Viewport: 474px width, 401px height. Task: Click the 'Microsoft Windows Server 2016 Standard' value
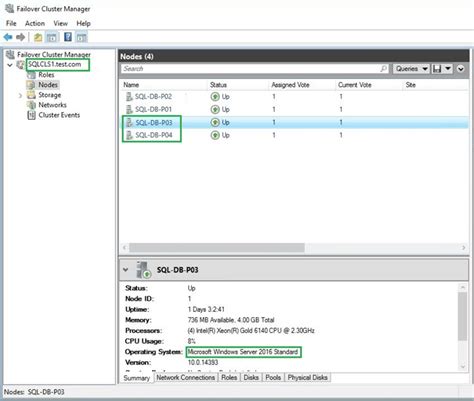pos(243,352)
